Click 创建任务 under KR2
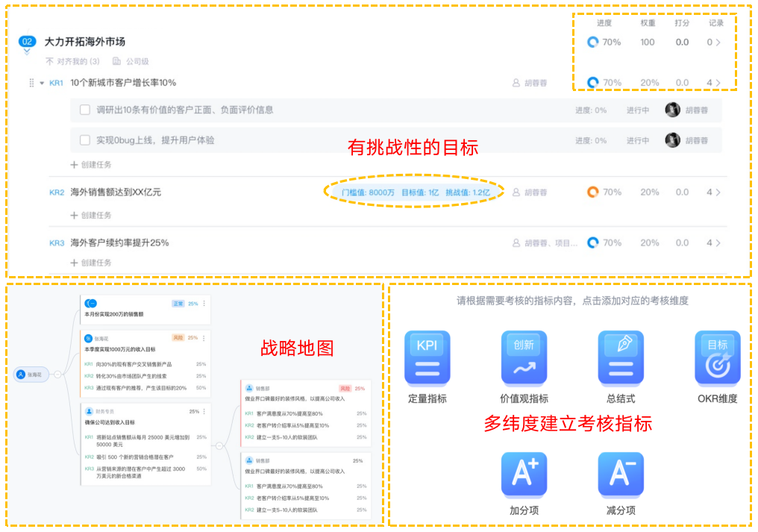This screenshot has height=532, width=758. 91,216
